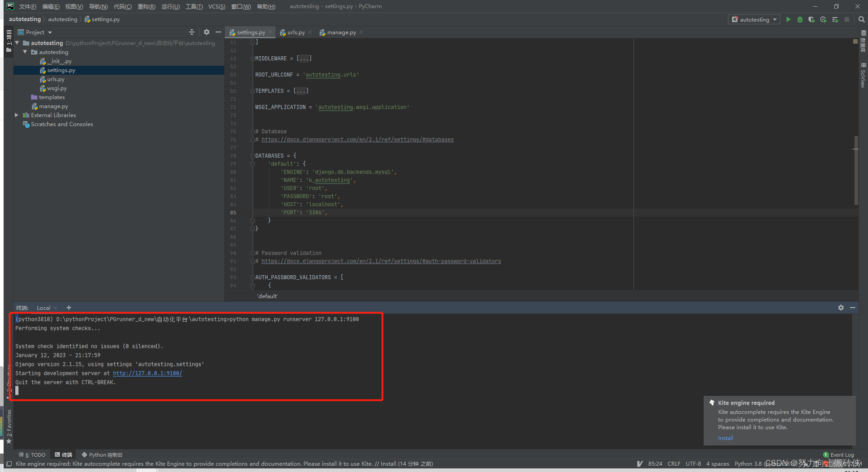This screenshot has height=472, width=868.
Task: Unfold the TEMPLATES code block
Action: pyautogui.click(x=253, y=91)
